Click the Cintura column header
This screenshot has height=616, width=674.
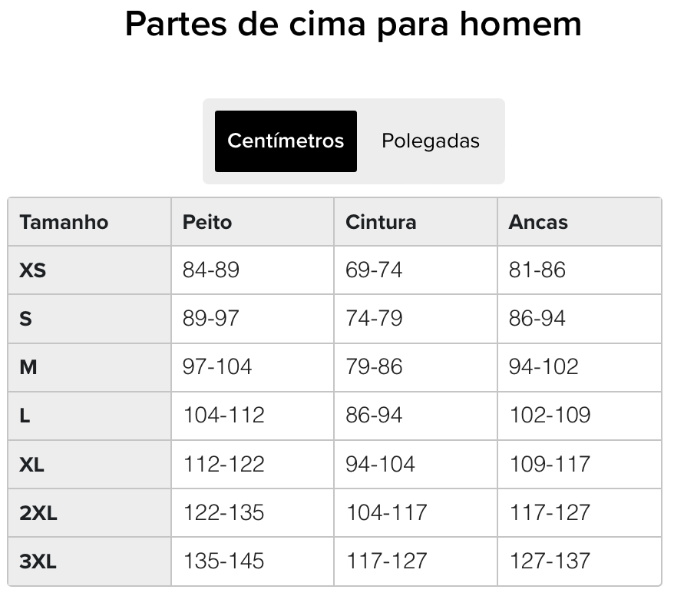pos(381,222)
